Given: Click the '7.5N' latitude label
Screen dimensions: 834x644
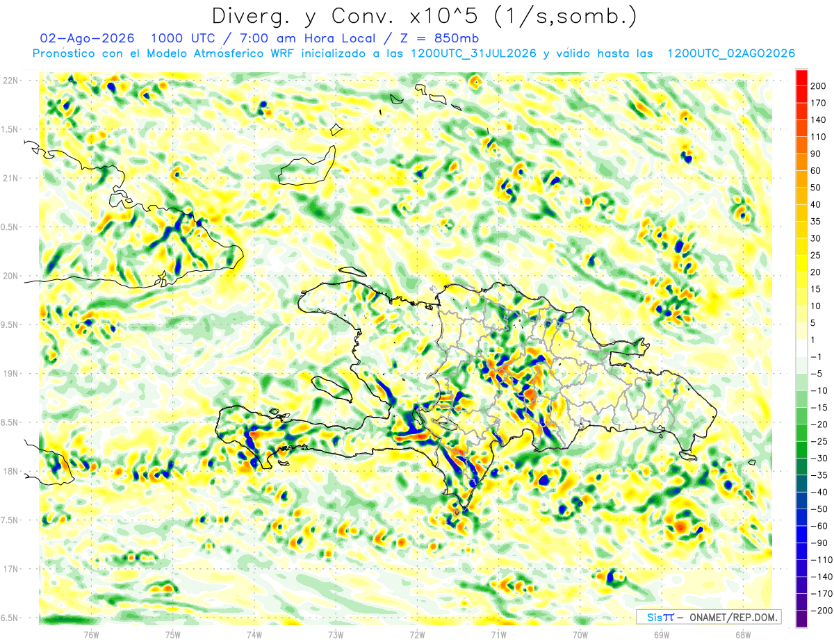Looking at the screenshot, I should pos(10,520).
